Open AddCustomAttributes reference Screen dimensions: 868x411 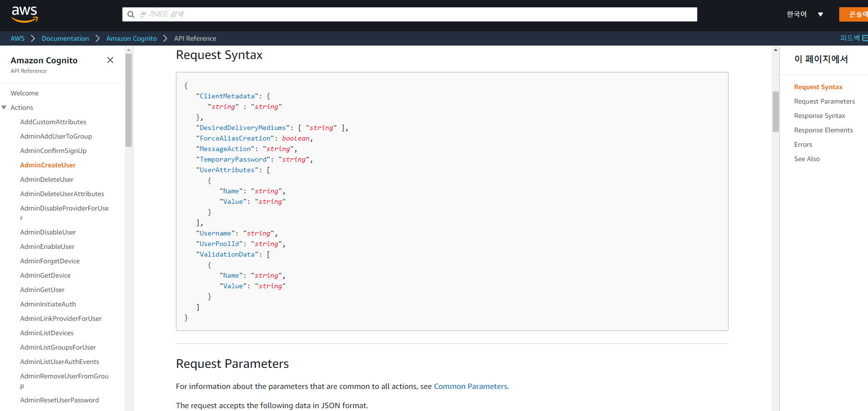[x=53, y=122]
